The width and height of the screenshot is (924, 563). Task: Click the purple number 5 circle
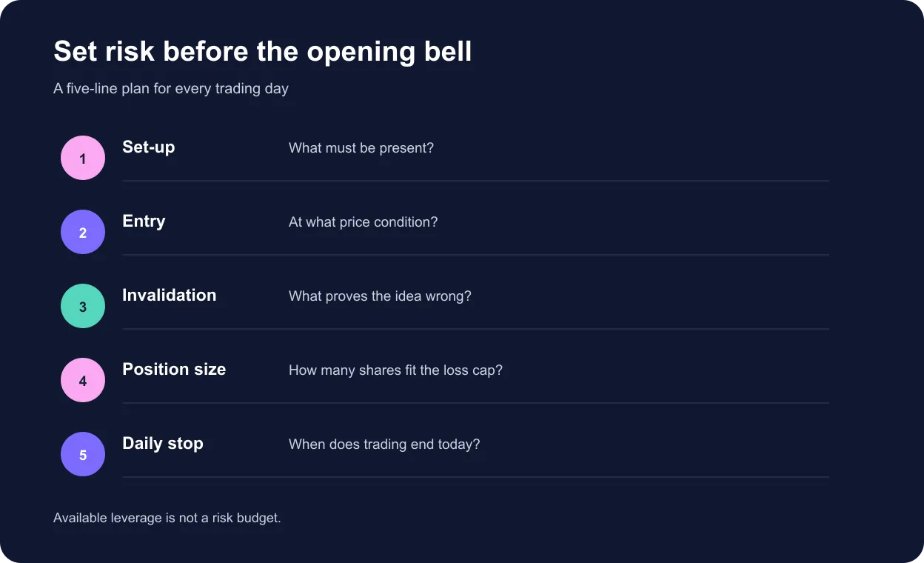(x=83, y=454)
